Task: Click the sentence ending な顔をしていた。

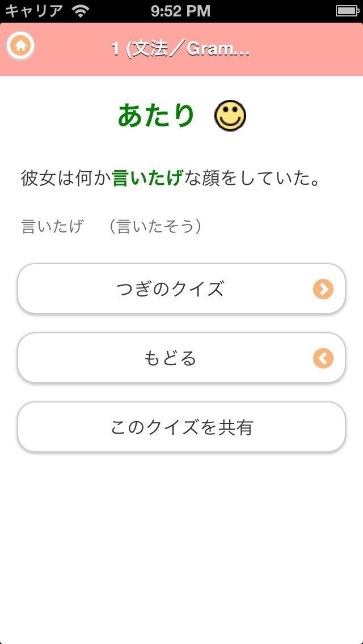Action: (x=253, y=178)
